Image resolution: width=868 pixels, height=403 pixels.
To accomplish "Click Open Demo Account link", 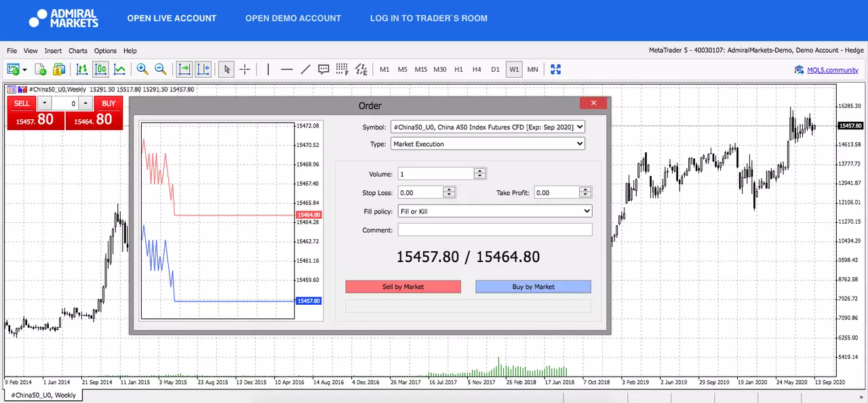I will click(x=293, y=18).
